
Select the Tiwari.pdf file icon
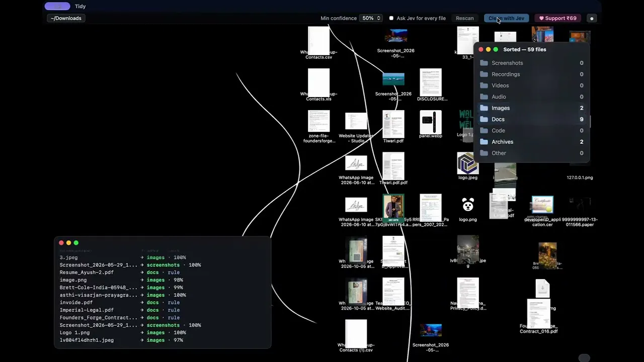pos(393,124)
